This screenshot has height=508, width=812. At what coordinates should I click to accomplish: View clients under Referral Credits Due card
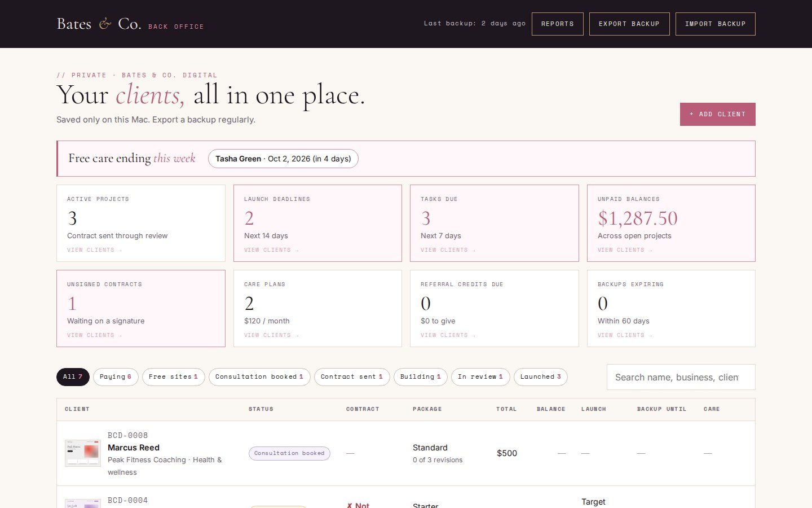coord(448,335)
